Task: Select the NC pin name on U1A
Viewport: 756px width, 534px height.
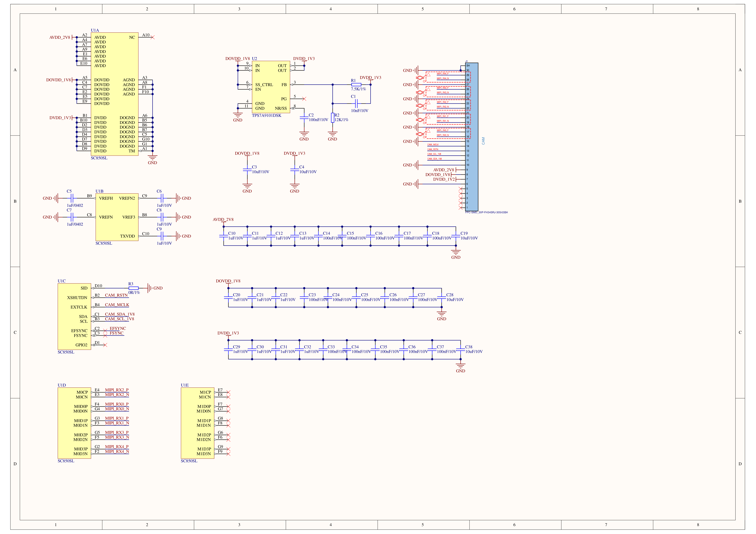Action: [132, 37]
